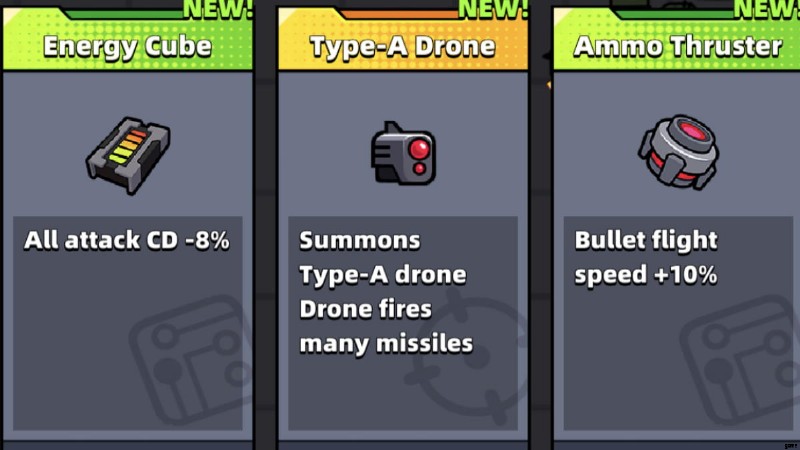This screenshot has height=450, width=800.
Task: Click the NEW! badge above Energy Cube
Action: [218, 9]
